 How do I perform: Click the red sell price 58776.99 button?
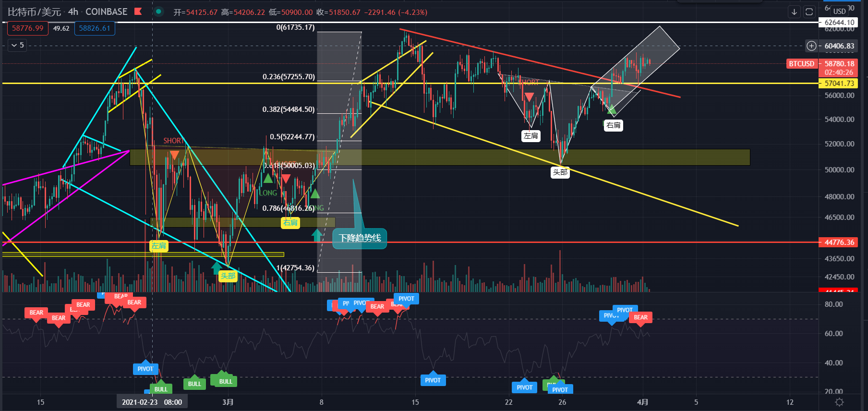coord(28,28)
